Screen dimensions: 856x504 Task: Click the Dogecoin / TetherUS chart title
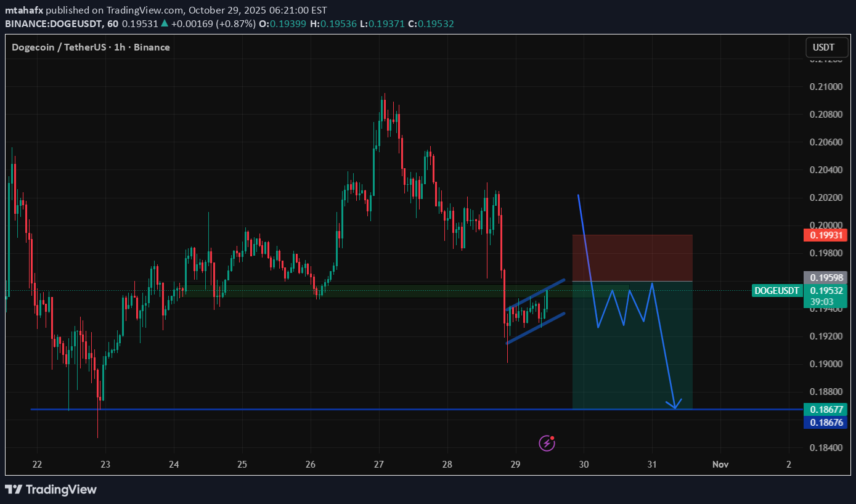(91, 47)
